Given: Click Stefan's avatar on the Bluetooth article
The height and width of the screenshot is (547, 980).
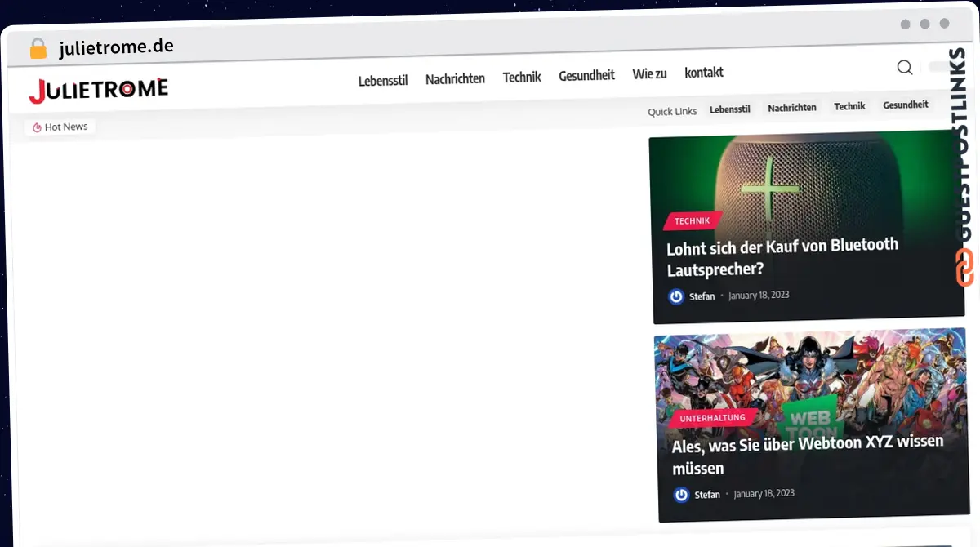Looking at the screenshot, I should [676, 296].
